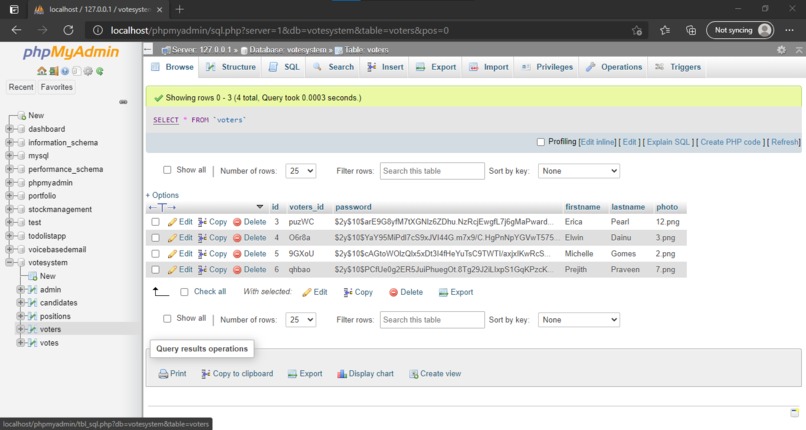Expand the stockmanagement database node
This screenshot has height=430, width=806.
coord(9,209)
